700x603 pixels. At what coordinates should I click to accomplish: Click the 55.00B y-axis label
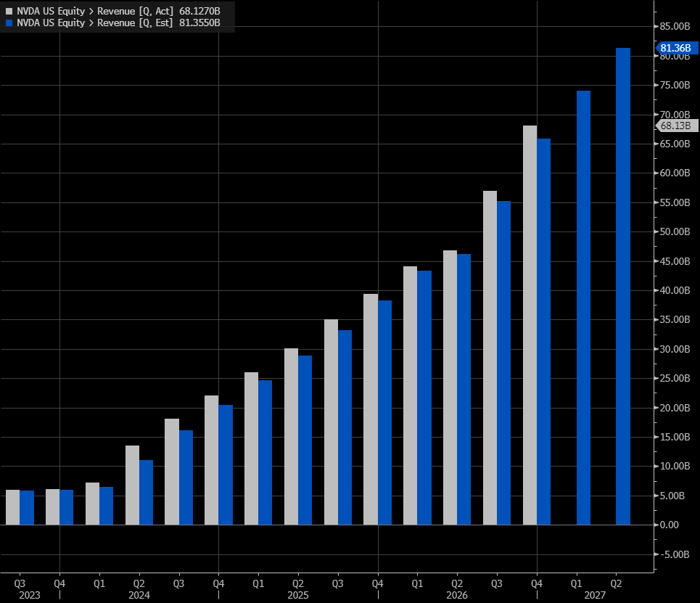pos(675,202)
